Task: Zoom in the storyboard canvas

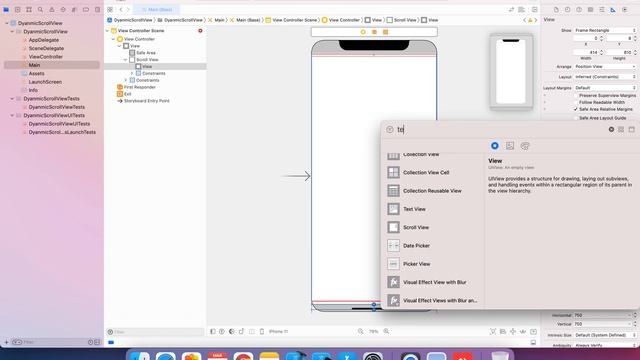Action: tap(386, 331)
